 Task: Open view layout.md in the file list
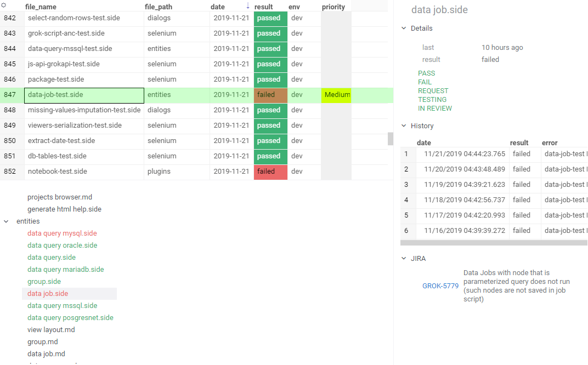click(51, 329)
